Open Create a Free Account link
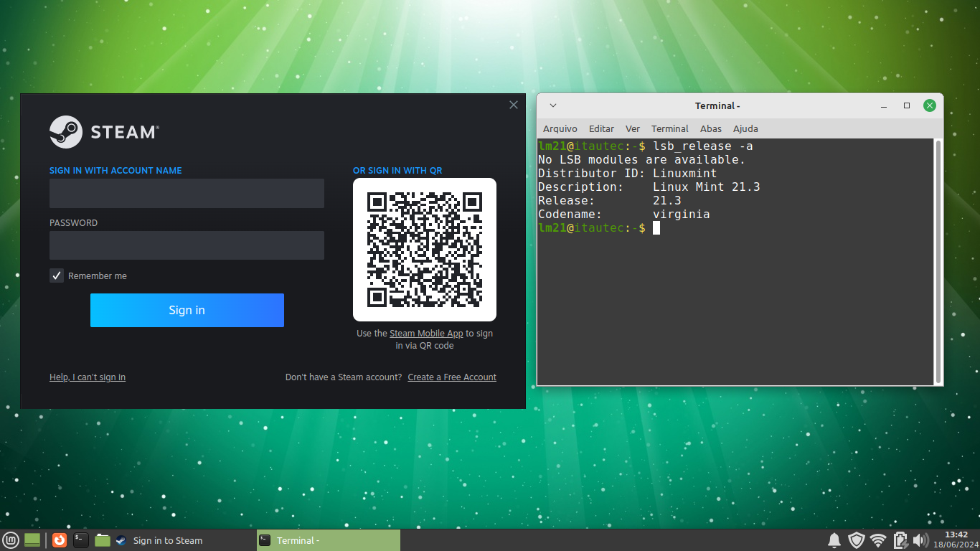Image resolution: width=980 pixels, height=551 pixels. point(452,377)
